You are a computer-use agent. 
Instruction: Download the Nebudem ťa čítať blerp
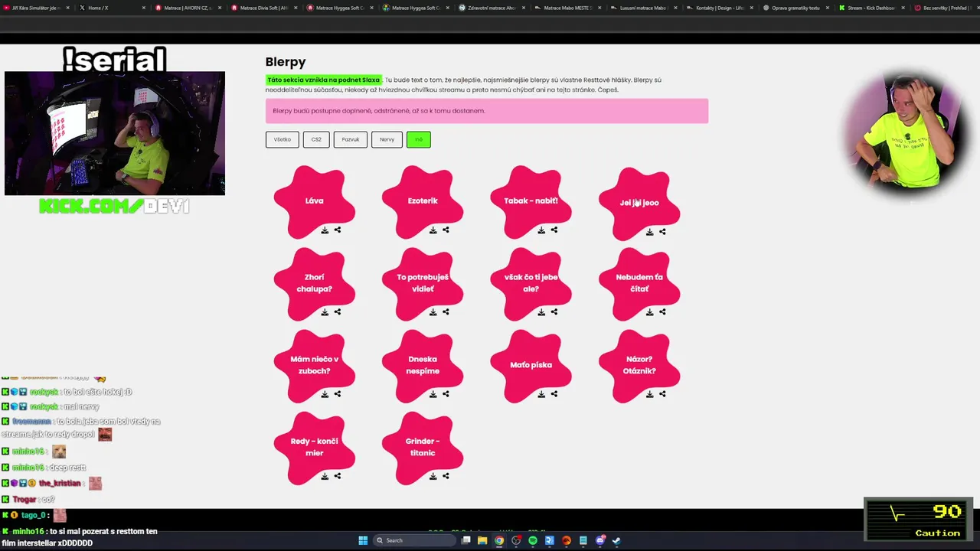click(650, 312)
